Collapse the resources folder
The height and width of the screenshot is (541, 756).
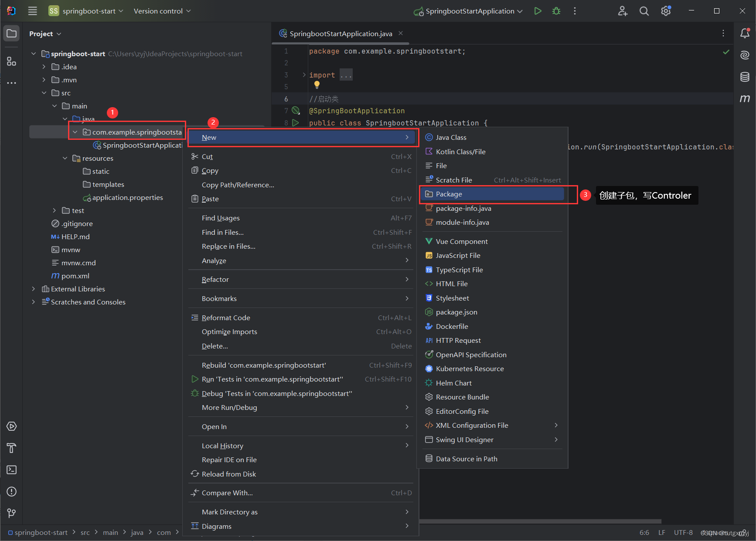[65, 158]
